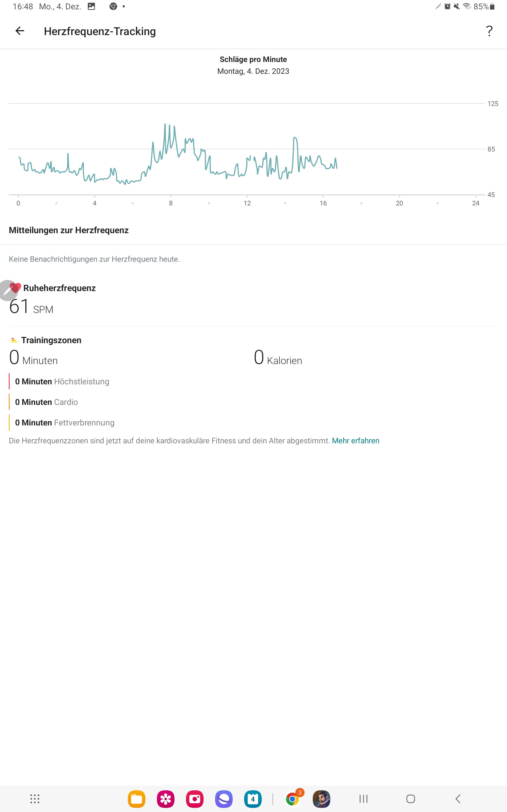The image size is (507, 812).
Task: Select the 0 Minuten Höchstleistung row
Action: [x=62, y=382]
